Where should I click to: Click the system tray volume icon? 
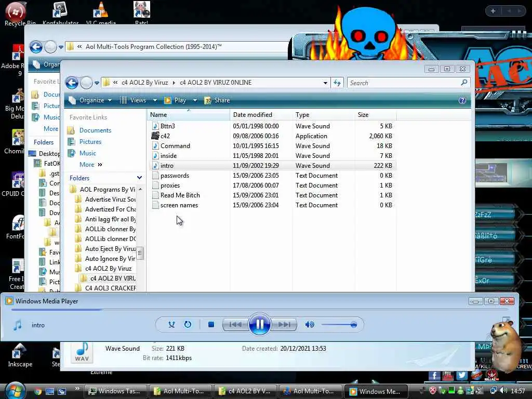pos(503,391)
